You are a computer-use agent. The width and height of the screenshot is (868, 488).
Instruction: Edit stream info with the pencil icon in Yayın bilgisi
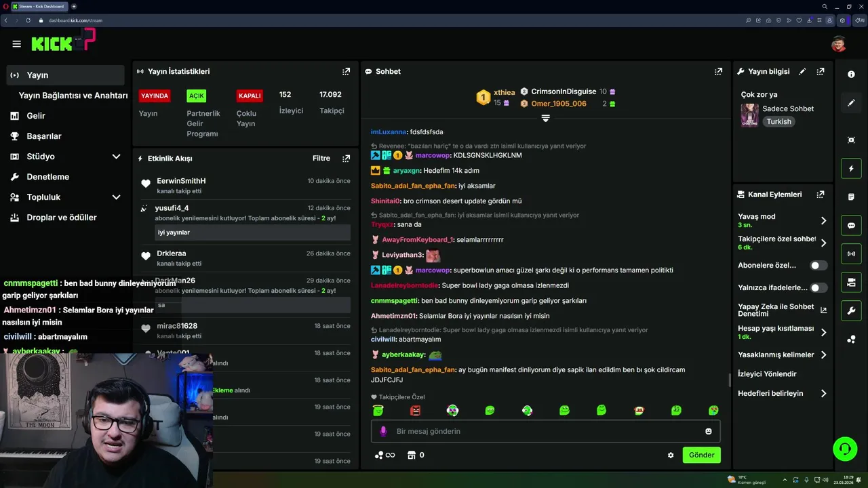(x=802, y=71)
